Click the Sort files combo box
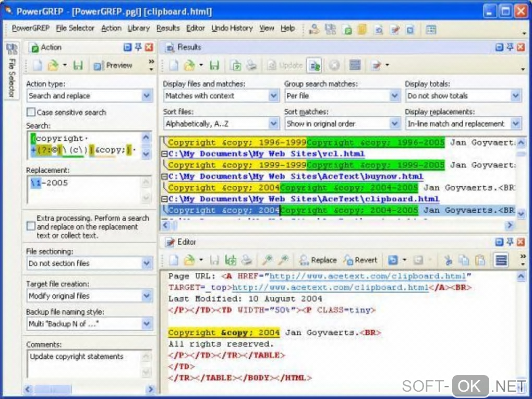 221,124
